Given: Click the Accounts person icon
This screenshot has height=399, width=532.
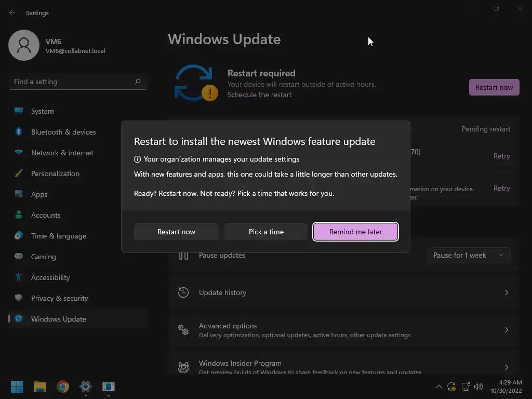Looking at the screenshot, I should [19, 215].
